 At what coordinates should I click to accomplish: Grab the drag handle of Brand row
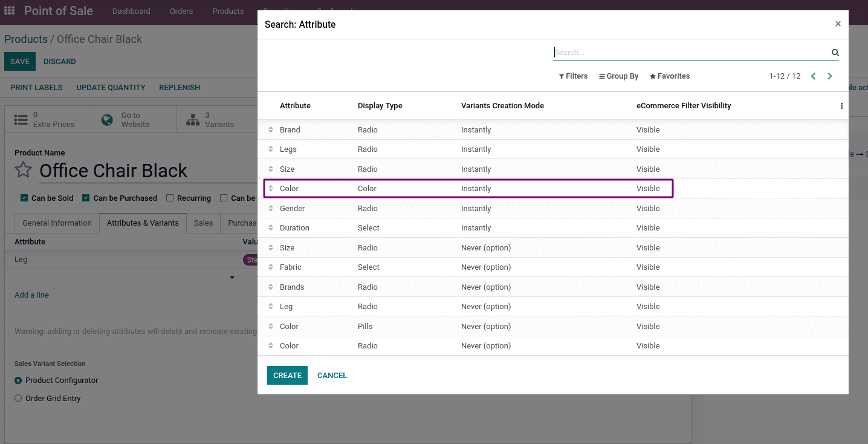tap(271, 130)
